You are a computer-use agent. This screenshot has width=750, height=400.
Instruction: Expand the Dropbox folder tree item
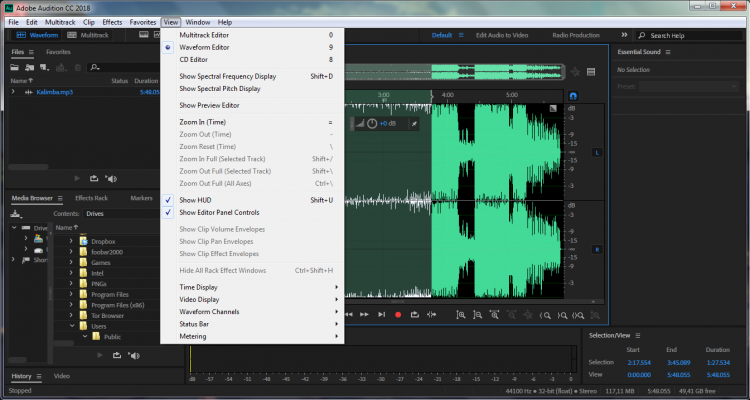point(71,241)
